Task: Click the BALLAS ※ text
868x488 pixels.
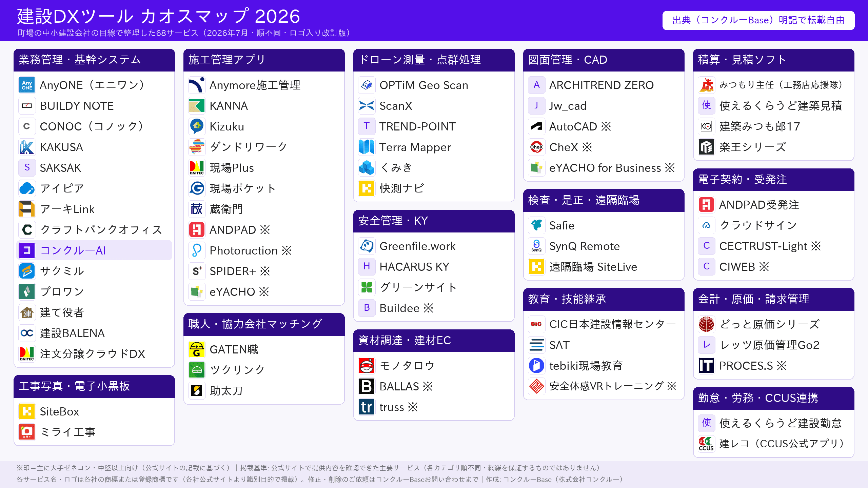Action: (406, 386)
